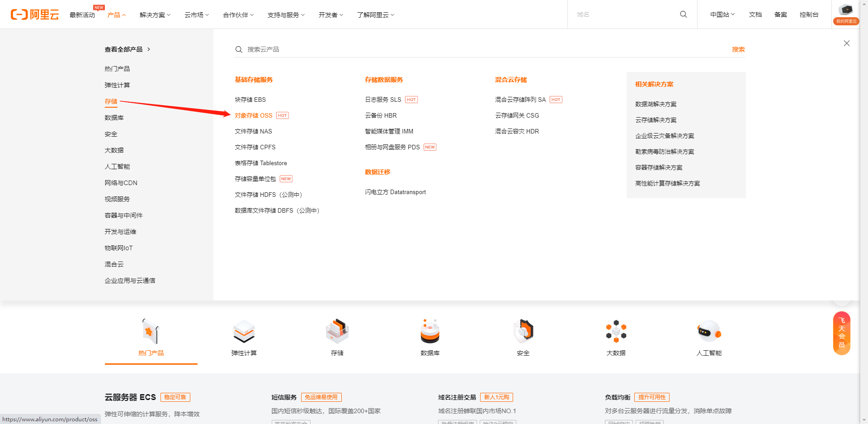
Task: Open the 中国站 region dropdown
Action: coord(722,14)
